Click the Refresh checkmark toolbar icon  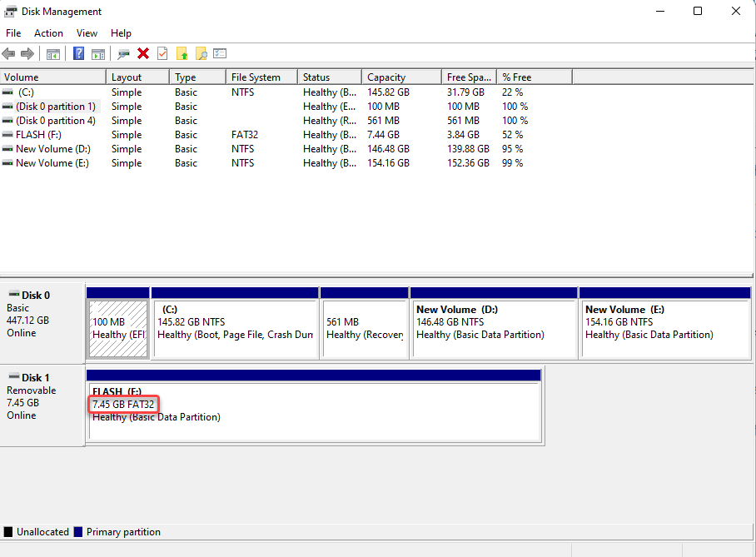click(161, 53)
